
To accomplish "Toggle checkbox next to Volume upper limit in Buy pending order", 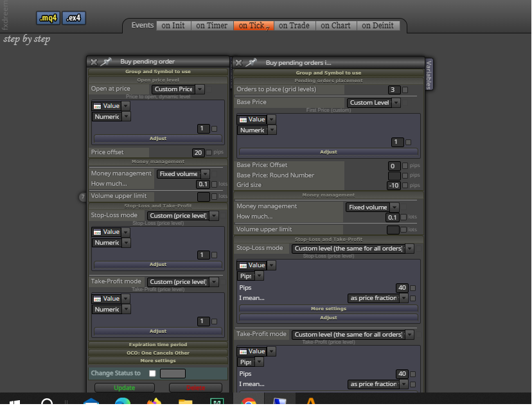I will [x=215, y=197].
